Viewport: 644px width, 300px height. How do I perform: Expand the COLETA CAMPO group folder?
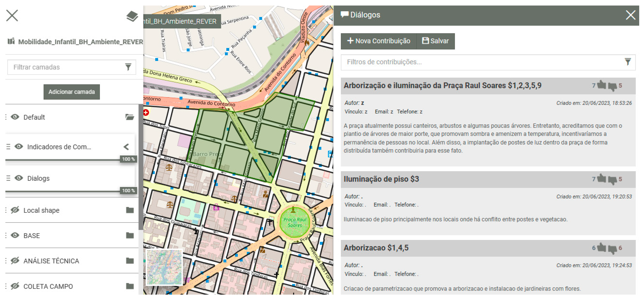tap(130, 286)
